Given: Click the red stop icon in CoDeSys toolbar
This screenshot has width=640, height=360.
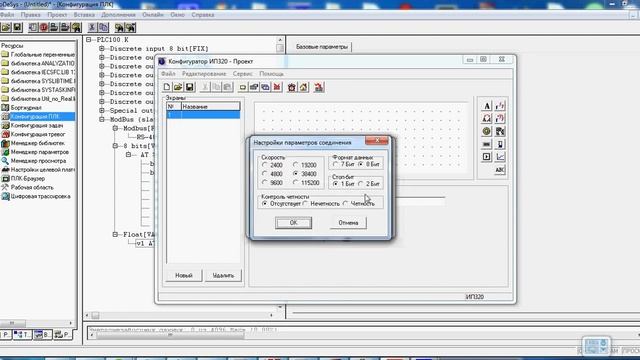Looking at the screenshot, I should pos(44,27).
